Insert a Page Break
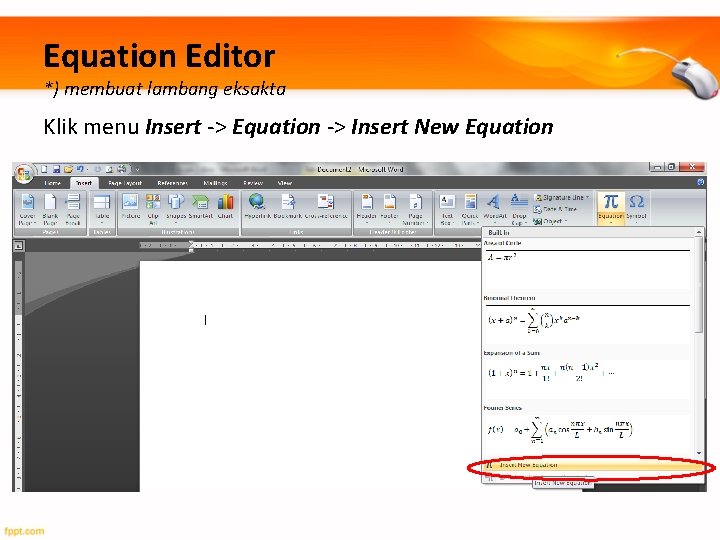The image size is (720, 540). click(73, 209)
